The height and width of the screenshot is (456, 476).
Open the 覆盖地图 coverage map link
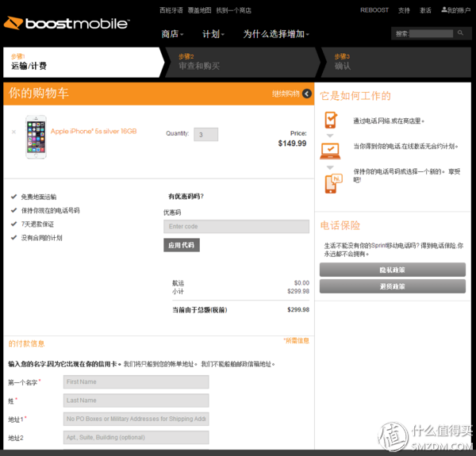[199, 10]
